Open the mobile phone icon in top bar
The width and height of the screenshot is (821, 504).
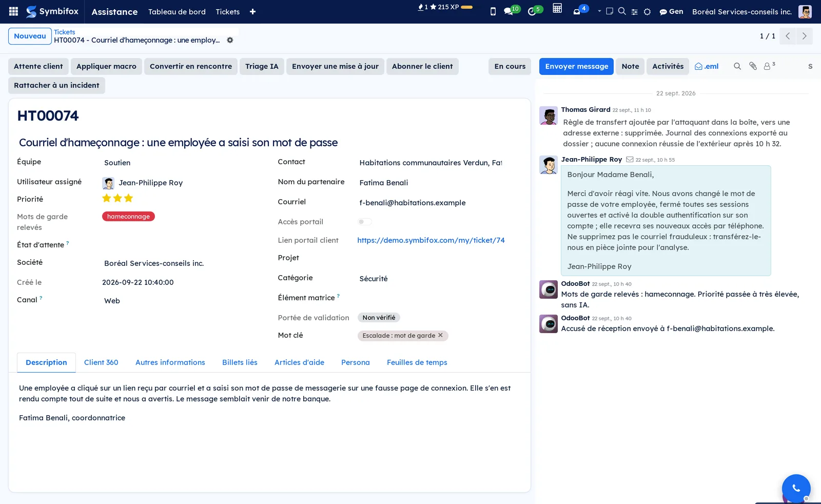point(493,11)
